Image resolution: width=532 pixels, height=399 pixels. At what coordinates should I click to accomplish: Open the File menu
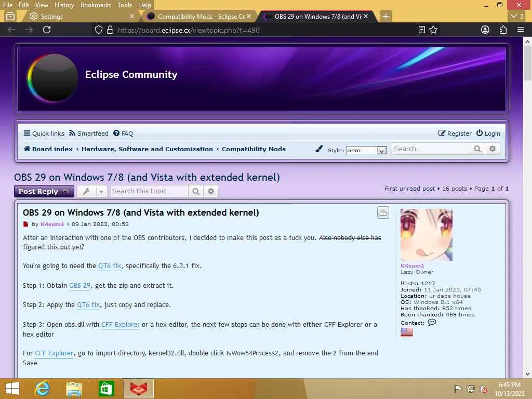7,5
